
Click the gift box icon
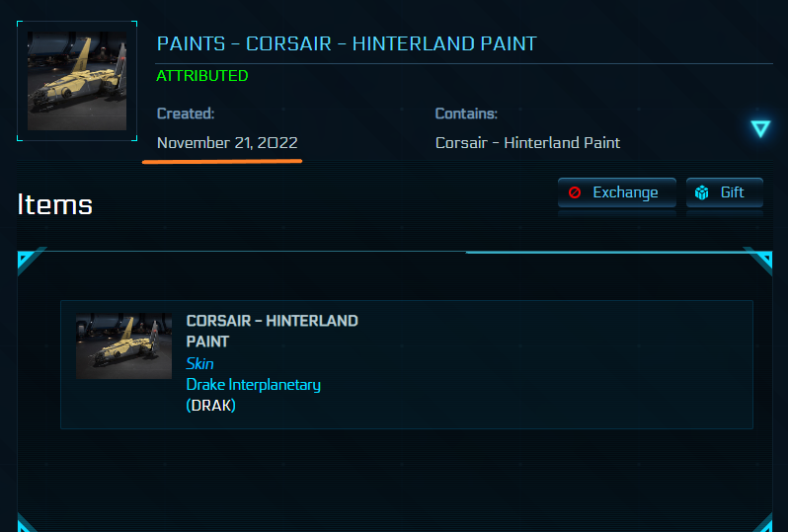[x=702, y=192]
